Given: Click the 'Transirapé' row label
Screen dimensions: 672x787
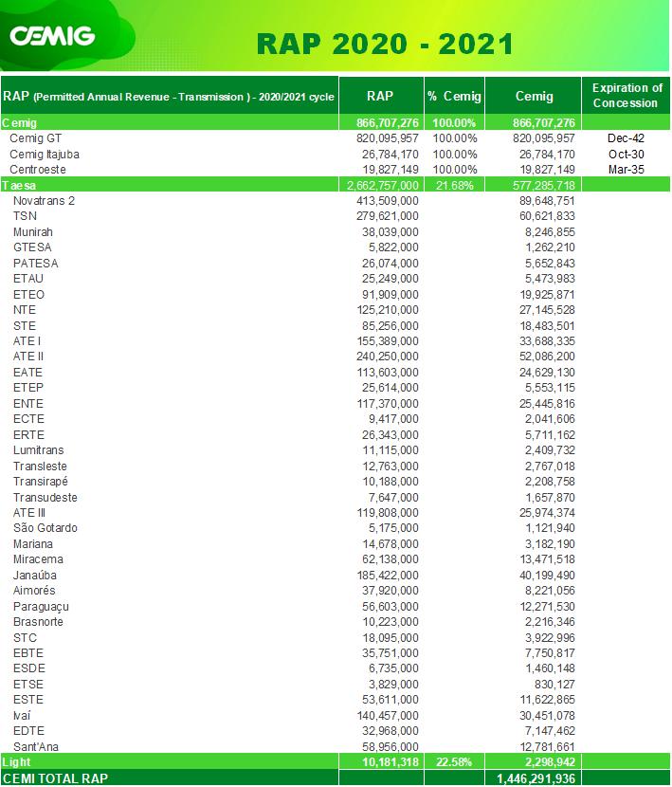Looking at the screenshot, I should 40,481.
